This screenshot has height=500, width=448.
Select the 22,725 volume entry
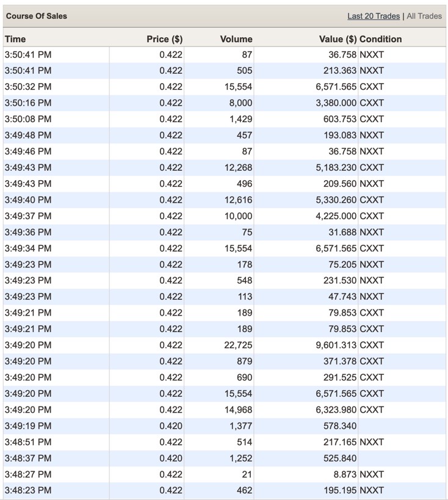238,345
